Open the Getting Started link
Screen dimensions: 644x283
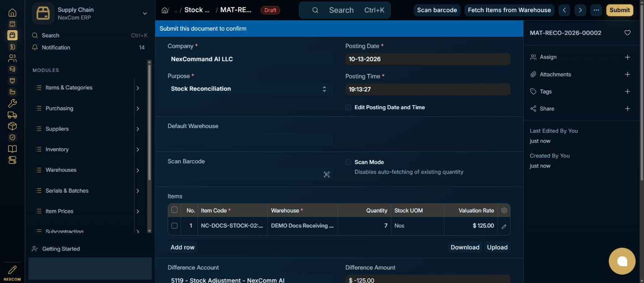[x=61, y=249]
